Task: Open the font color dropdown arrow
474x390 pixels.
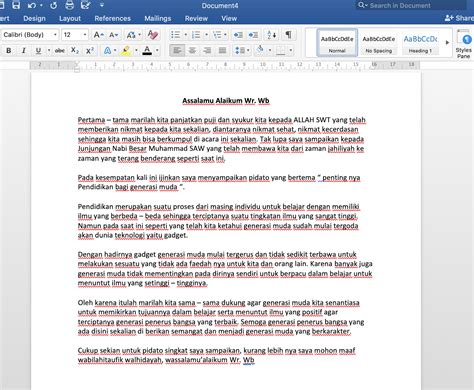Action: pyautogui.click(x=157, y=51)
